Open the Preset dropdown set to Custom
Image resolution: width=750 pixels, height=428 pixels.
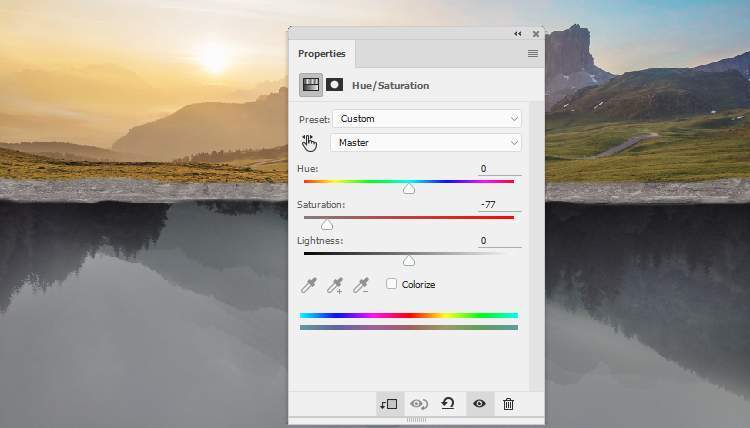click(427, 119)
